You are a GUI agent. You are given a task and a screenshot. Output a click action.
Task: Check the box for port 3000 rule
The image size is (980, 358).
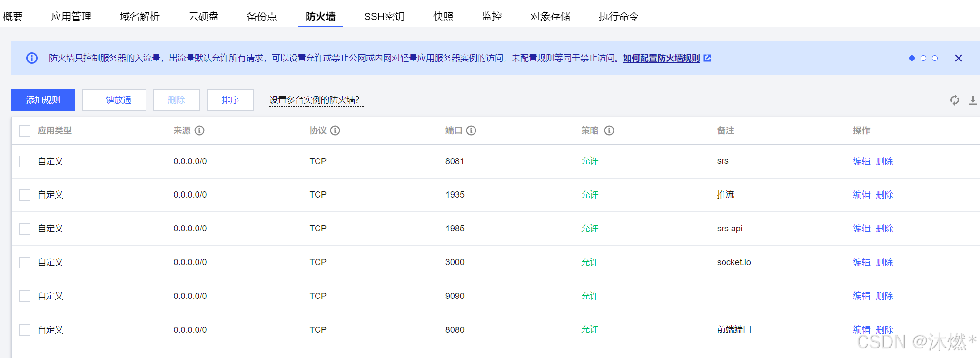(25, 263)
